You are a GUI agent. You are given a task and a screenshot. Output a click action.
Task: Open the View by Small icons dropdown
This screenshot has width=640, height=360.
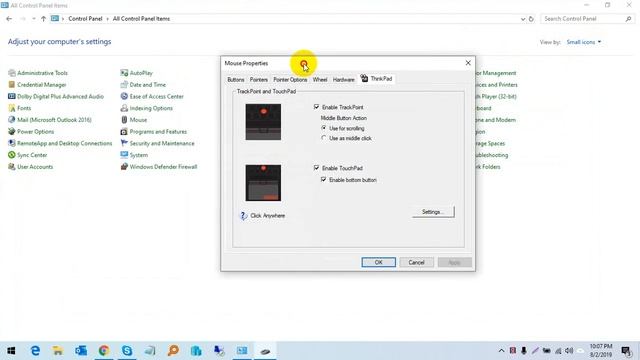click(584, 42)
